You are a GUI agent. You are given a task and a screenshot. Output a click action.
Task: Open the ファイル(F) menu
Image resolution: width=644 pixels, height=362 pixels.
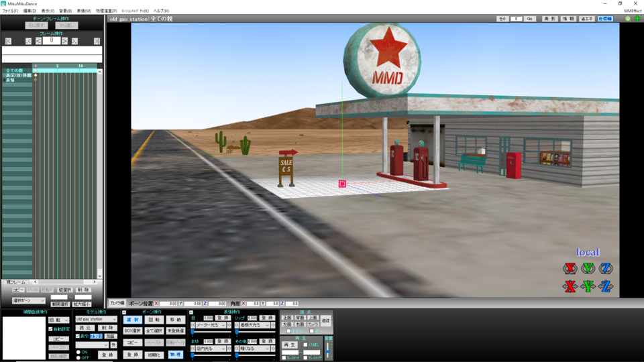click(x=10, y=11)
